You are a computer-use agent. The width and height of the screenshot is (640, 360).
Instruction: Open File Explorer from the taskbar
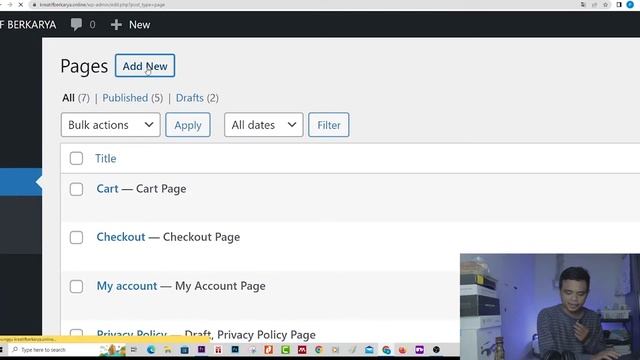click(168, 350)
